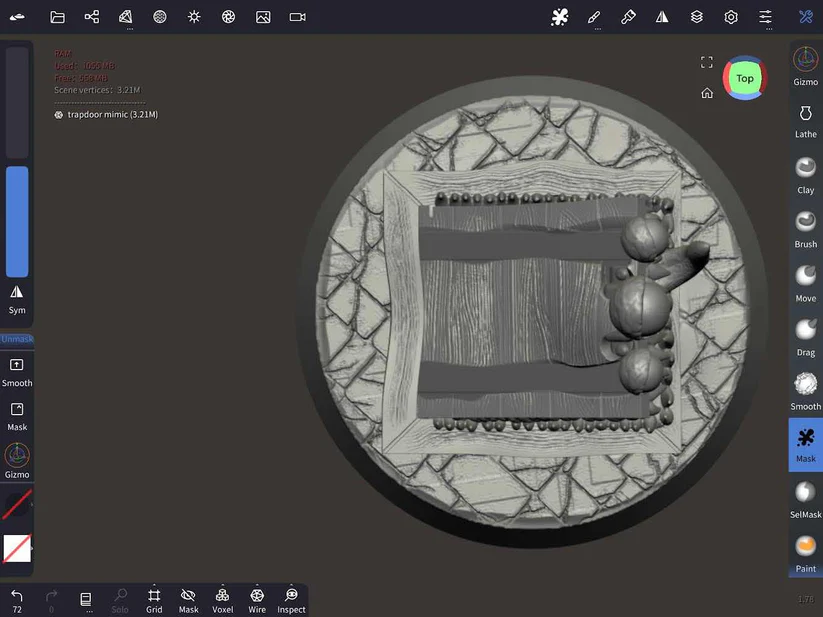Undo the last action (72)

(x=17, y=601)
